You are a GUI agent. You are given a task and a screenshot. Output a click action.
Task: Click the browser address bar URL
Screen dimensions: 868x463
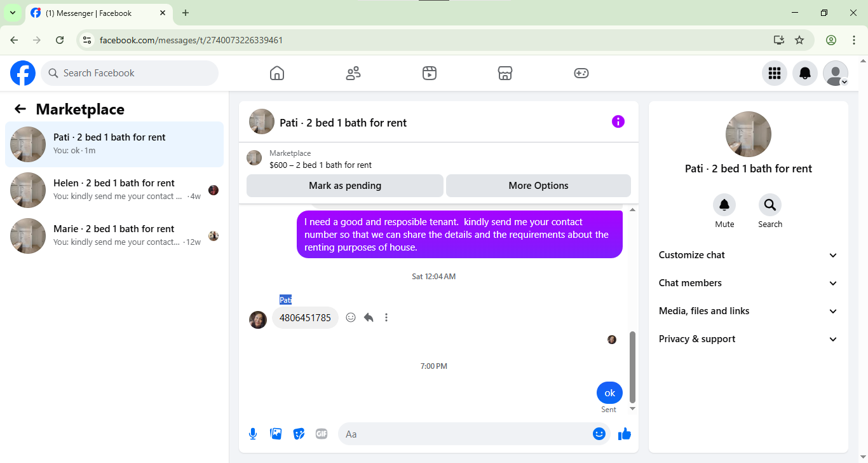point(191,40)
